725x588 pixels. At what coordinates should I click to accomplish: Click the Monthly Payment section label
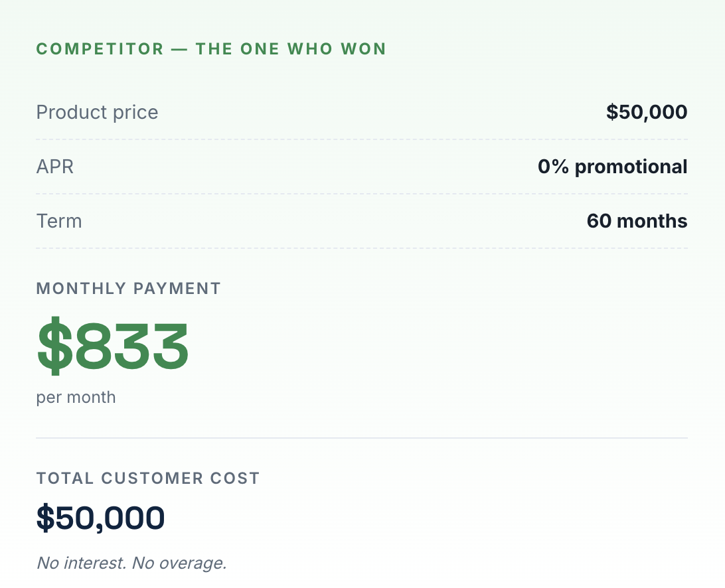pyautogui.click(x=129, y=289)
